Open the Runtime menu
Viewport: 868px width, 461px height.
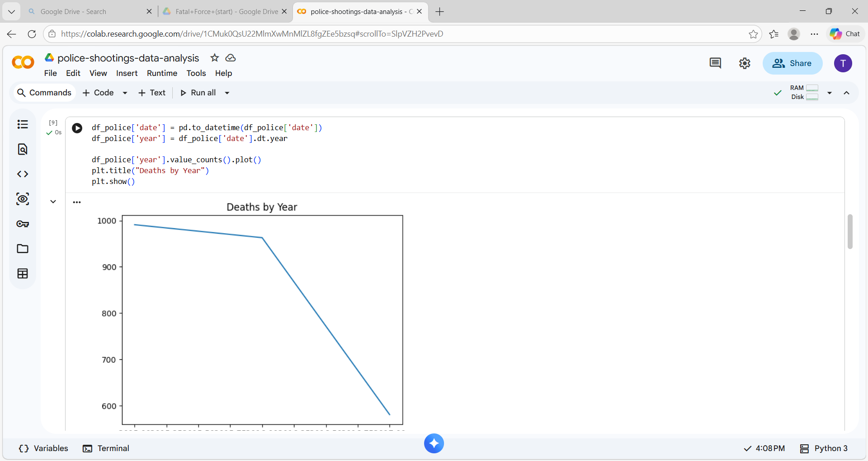(161, 73)
